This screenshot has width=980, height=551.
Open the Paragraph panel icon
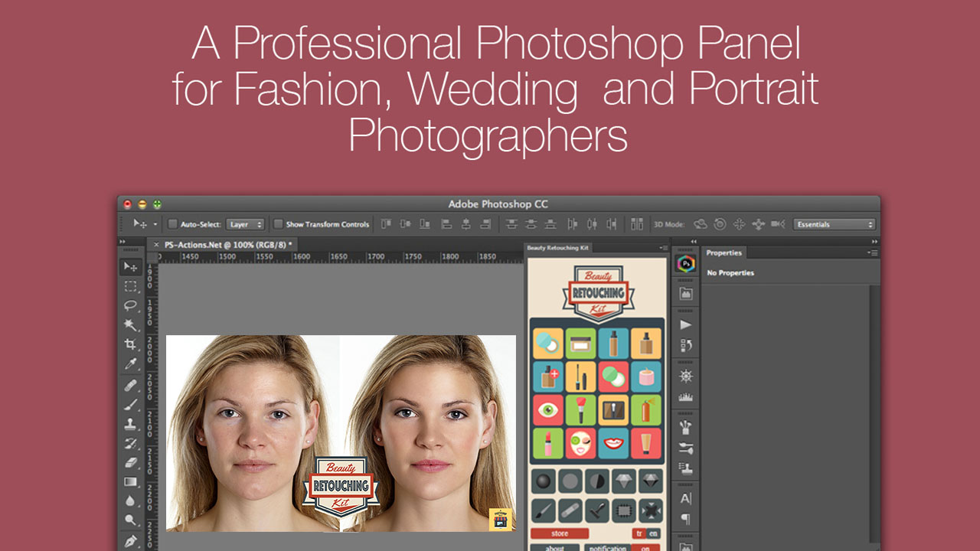tap(686, 520)
